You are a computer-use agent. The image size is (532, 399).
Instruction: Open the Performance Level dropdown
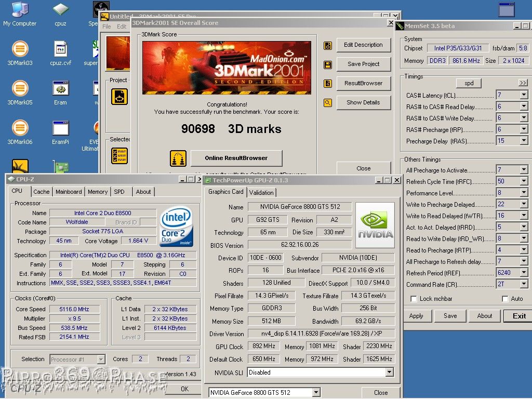[x=524, y=193]
